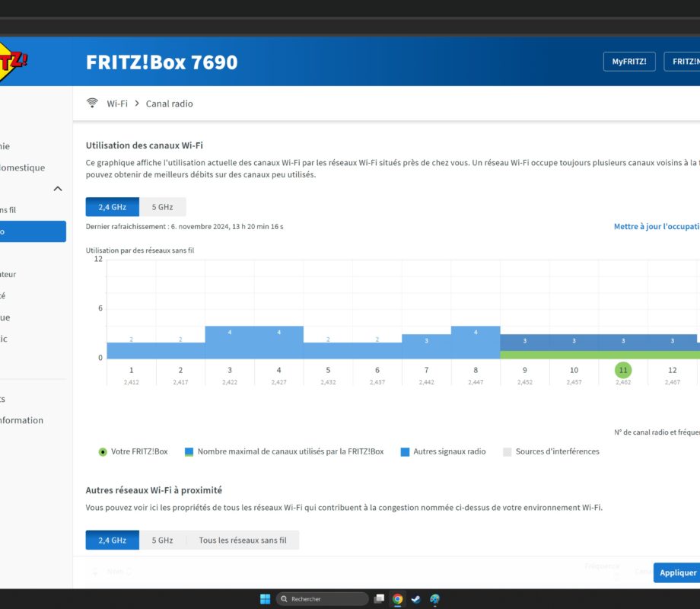
Task: Click the Sources d'interférences legend swatch
Action: [x=508, y=451]
